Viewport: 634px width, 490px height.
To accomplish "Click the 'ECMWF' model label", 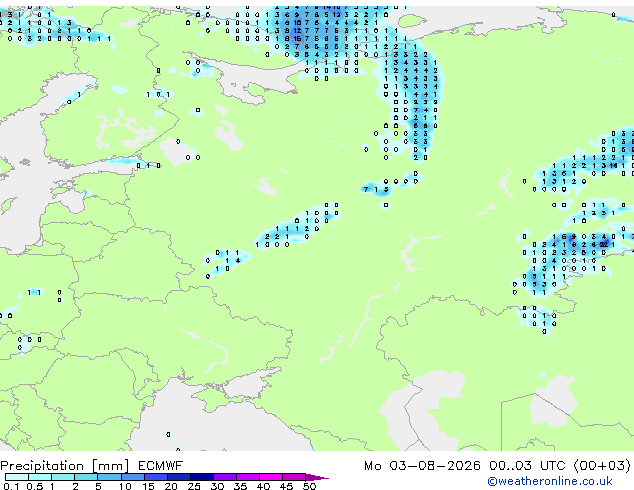I will coord(161,466).
